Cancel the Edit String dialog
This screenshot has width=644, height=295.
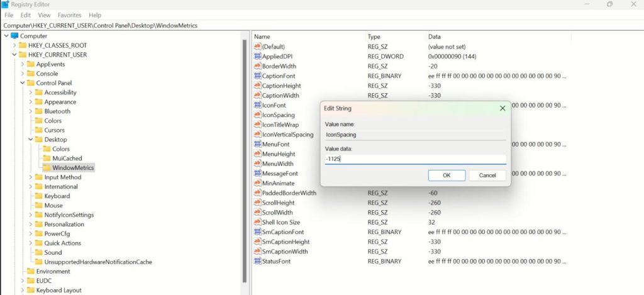click(x=487, y=175)
